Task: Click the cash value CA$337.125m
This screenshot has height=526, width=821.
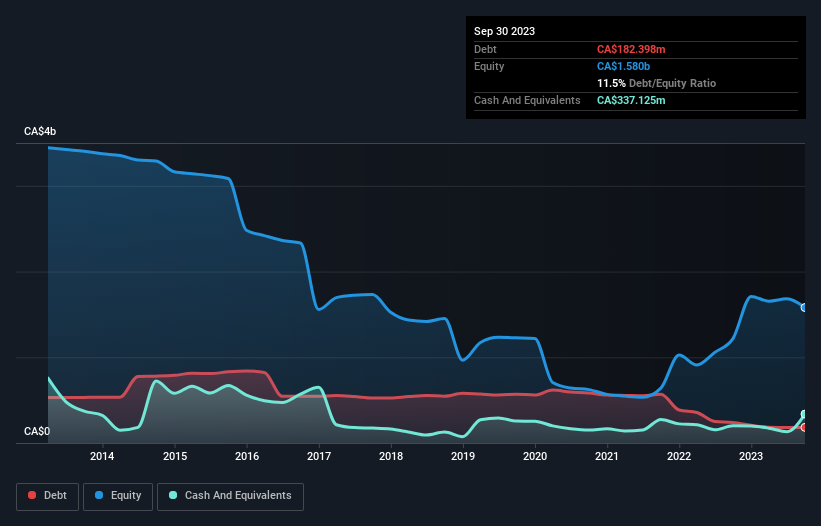Action: click(x=631, y=100)
